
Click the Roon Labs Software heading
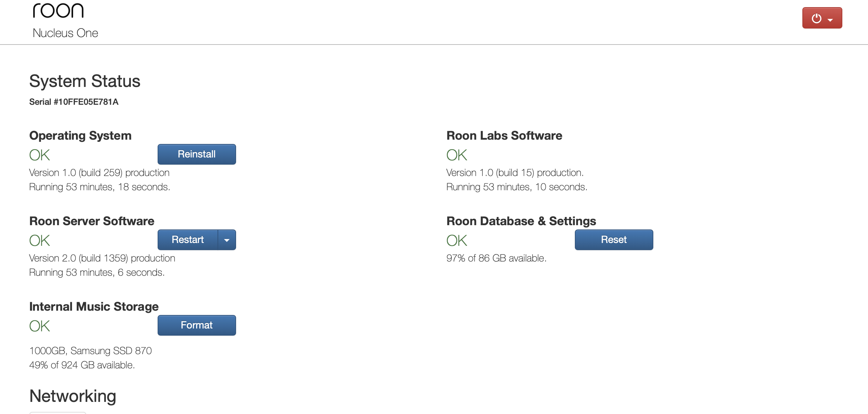tap(504, 136)
